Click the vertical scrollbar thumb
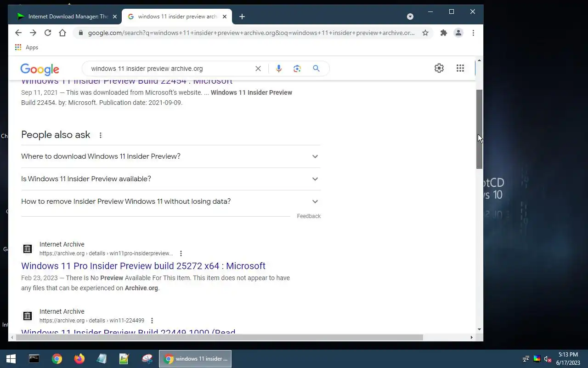The width and height of the screenshot is (588, 368). [479, 129]
